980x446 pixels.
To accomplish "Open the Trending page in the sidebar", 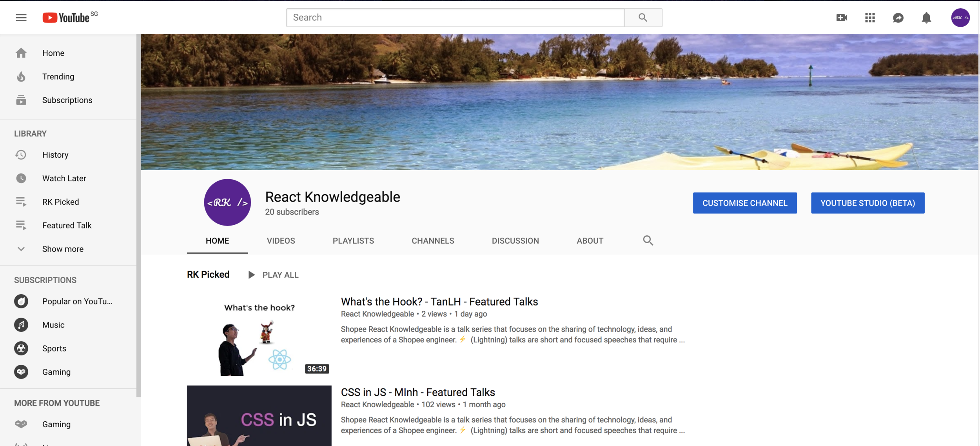I will (x=58, y=76).
